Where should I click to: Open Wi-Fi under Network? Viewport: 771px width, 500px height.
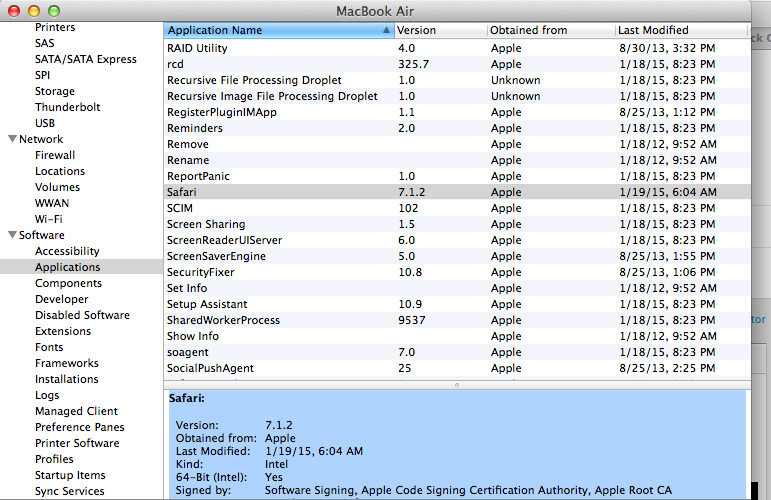point(49,219)
